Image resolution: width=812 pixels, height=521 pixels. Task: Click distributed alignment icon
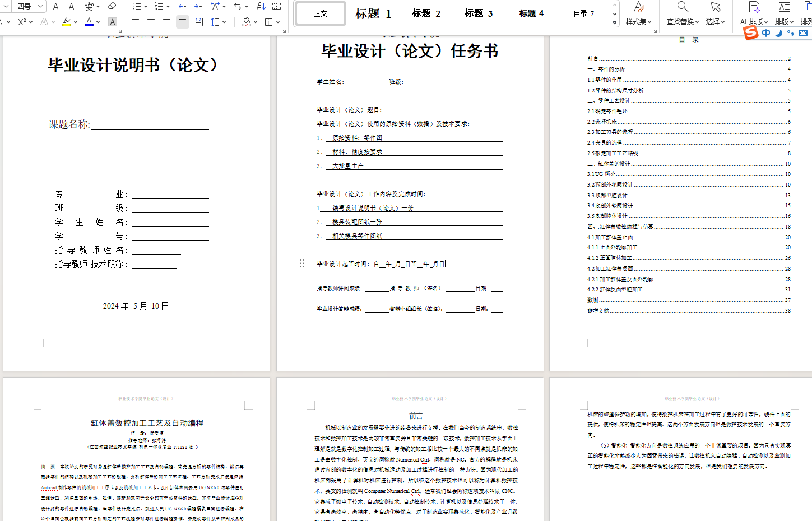pyautogui.click(x=198, y=22)
